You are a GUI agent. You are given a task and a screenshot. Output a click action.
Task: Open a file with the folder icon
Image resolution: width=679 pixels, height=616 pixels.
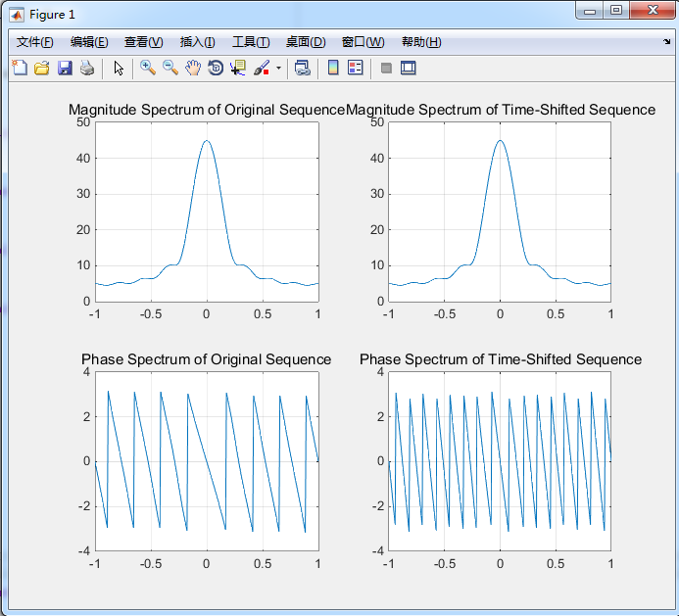click(x=42, y=68)
